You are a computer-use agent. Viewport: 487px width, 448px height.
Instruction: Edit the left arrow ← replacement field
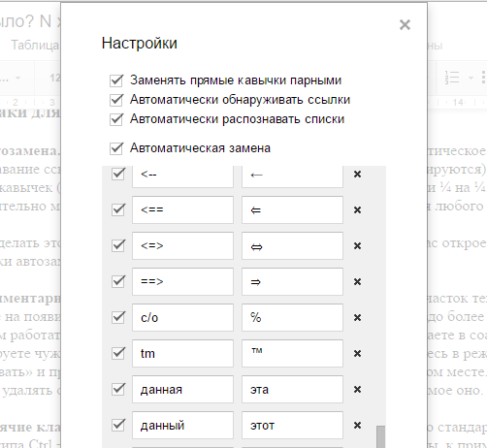tap(292, 176)
